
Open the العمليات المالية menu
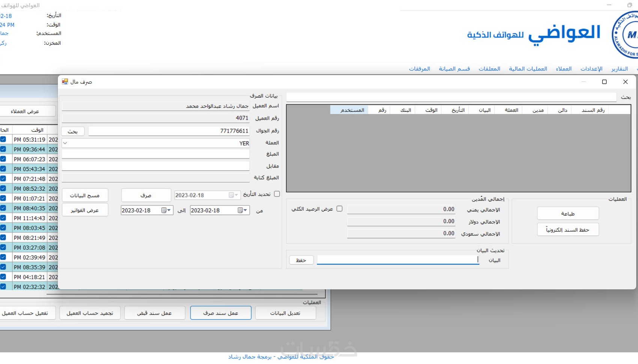(528, 69)
